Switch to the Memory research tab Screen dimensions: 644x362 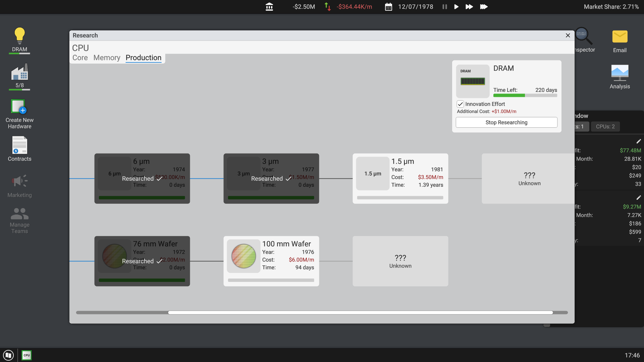pyautogui.click(x=107, y=58)
